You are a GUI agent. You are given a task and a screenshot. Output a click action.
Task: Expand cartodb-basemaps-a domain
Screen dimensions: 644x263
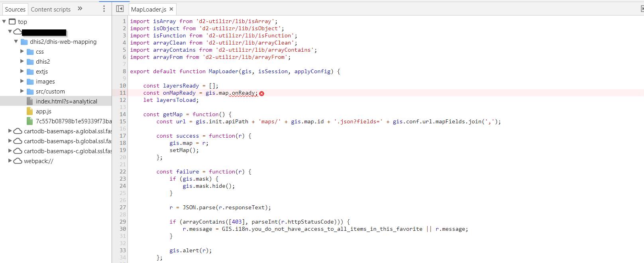click(x=10, y=131)
